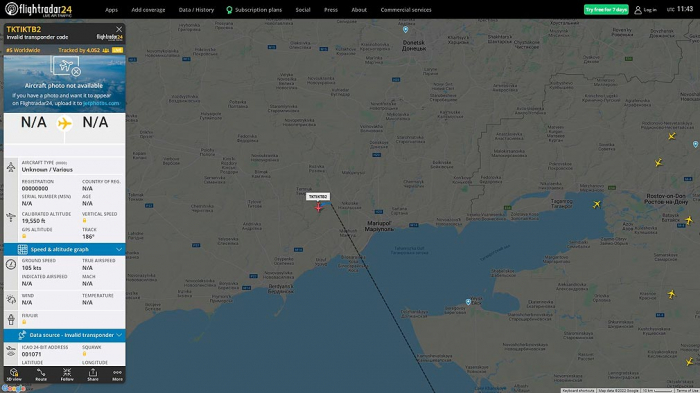Click the locked vertical speed icon

point(84,221)
